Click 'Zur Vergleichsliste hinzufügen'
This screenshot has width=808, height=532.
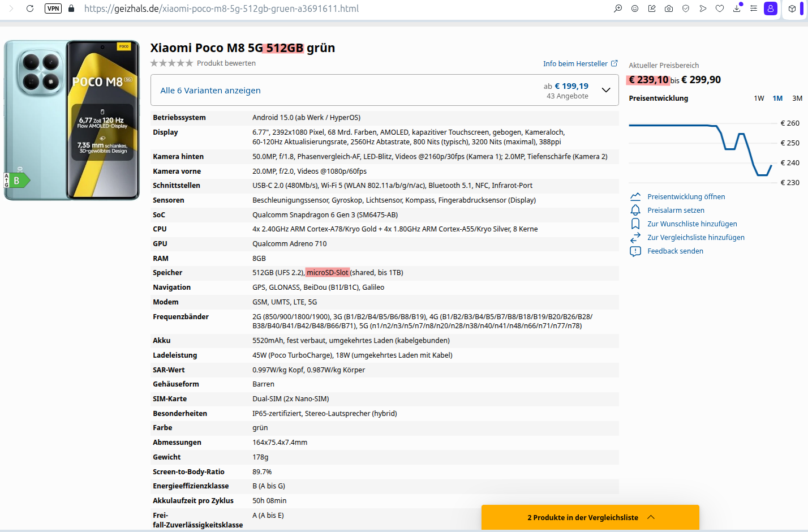point(696,237)
